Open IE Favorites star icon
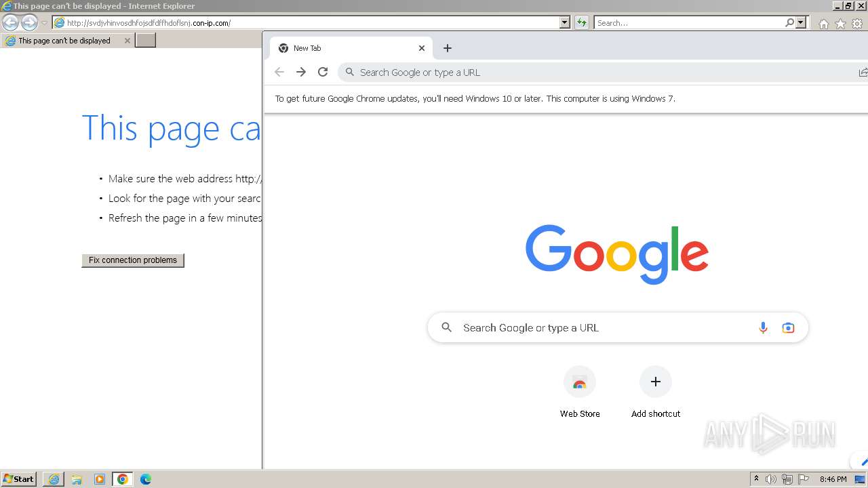Viewport: 868px width, 488px height. tap(840, 24)
